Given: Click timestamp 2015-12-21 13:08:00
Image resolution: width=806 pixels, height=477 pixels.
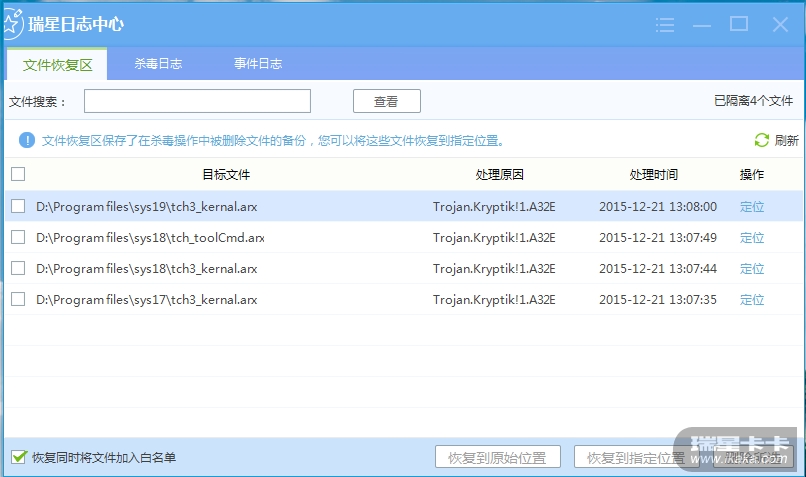Looking at the screenshot, I should [x=658, y=207].
